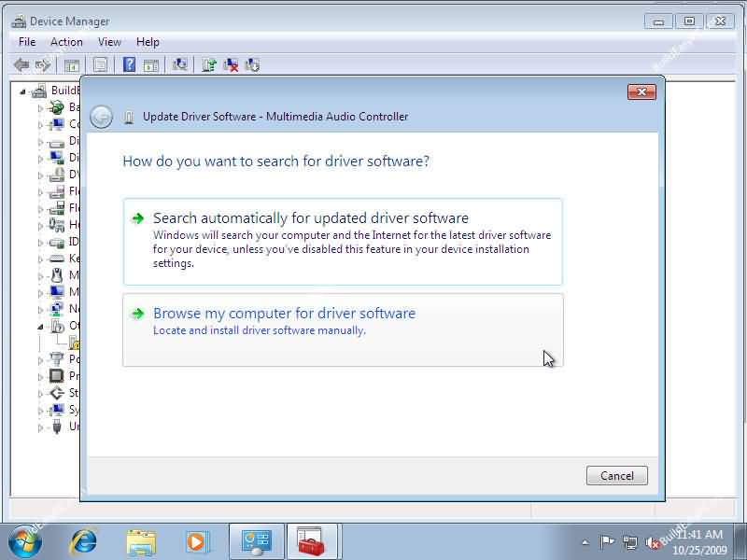Select the DVD/CD-ROM drives icon in tree
747x560 pixels.
pos(56,175)
